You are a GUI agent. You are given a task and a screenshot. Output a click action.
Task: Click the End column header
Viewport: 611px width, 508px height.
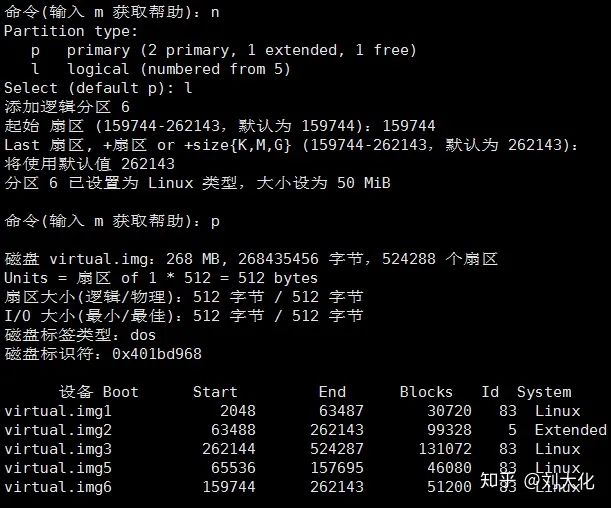click(x=332, y=392)
